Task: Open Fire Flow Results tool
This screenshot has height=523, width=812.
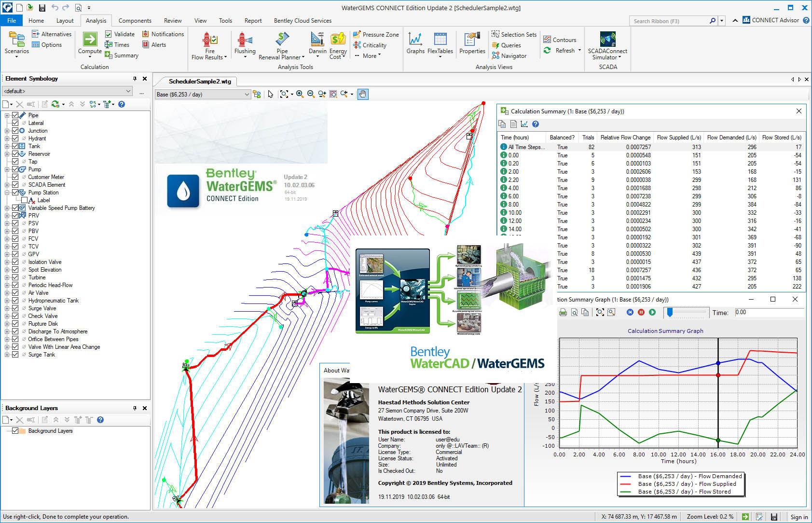Action: tap(209, 46)
